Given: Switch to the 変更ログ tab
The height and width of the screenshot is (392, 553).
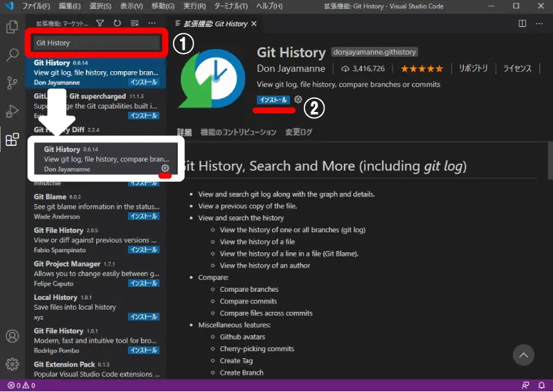Looking at the screenshot, I should [299, 132].
